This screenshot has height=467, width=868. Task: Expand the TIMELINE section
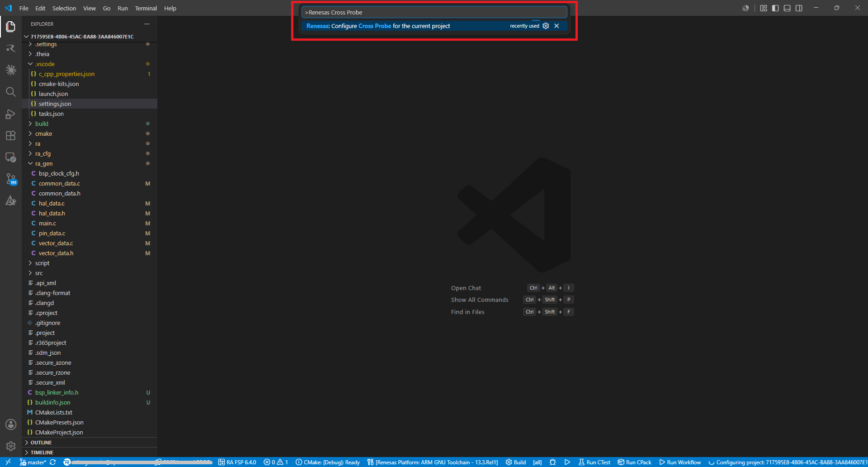tap(90, 453)
